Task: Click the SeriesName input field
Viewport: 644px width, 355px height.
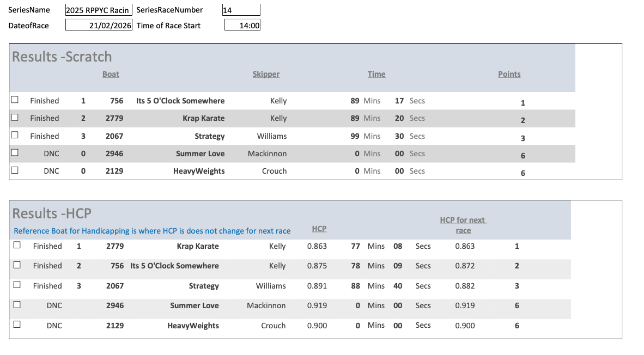Action: [x=99, y=10]
